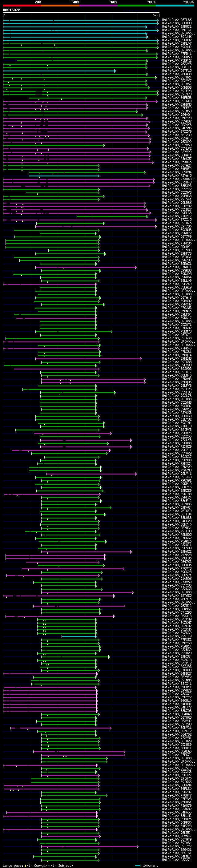Viewport: 197px width, 868px height.
Task: Select hit UniRef100_A7PD41
Action: pos(177,54)
